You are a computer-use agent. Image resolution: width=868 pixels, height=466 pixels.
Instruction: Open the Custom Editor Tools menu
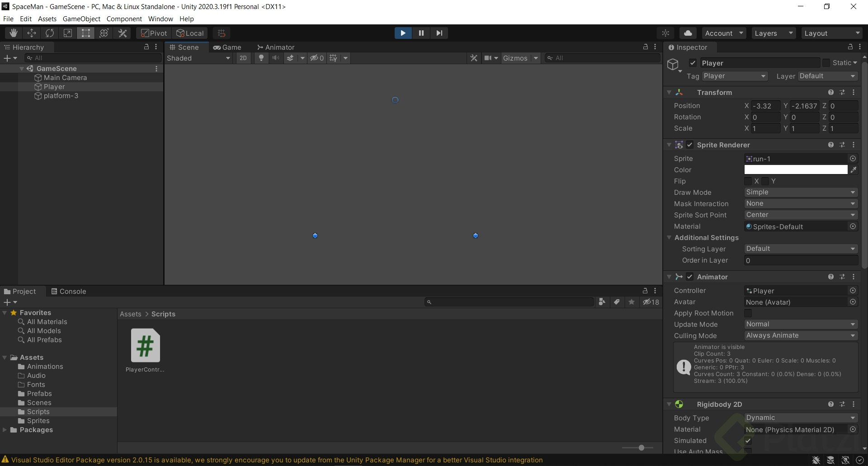point(122,33)
